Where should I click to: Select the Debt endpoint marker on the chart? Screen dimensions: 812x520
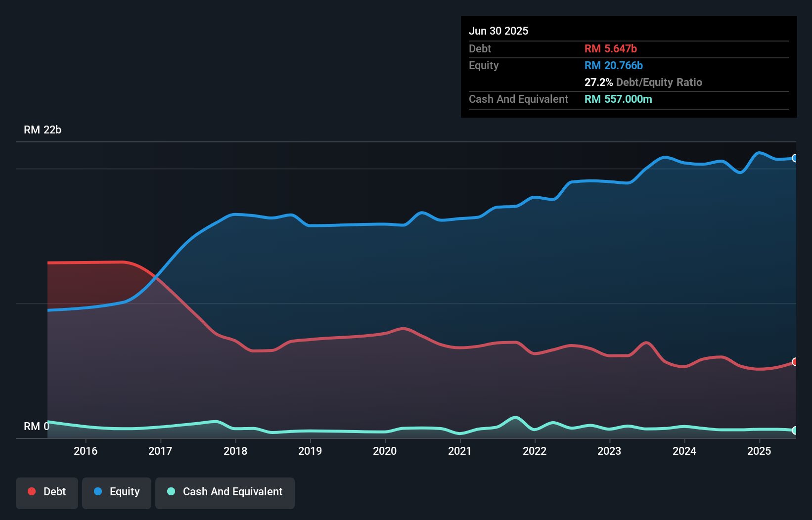point(795,362)
